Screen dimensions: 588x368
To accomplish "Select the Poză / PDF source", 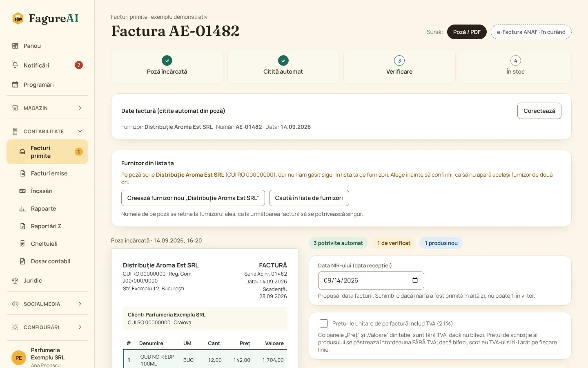I will (467, 32).
